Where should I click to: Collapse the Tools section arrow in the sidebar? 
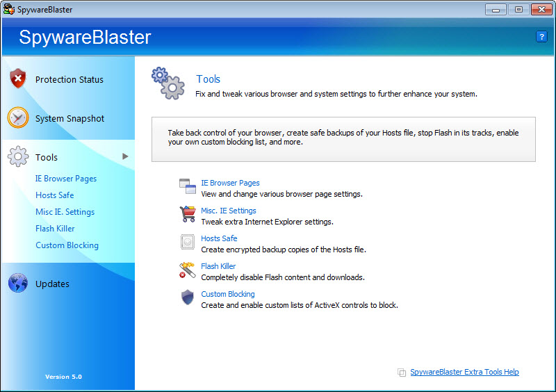pyautogui.click(x=125, y=156)
